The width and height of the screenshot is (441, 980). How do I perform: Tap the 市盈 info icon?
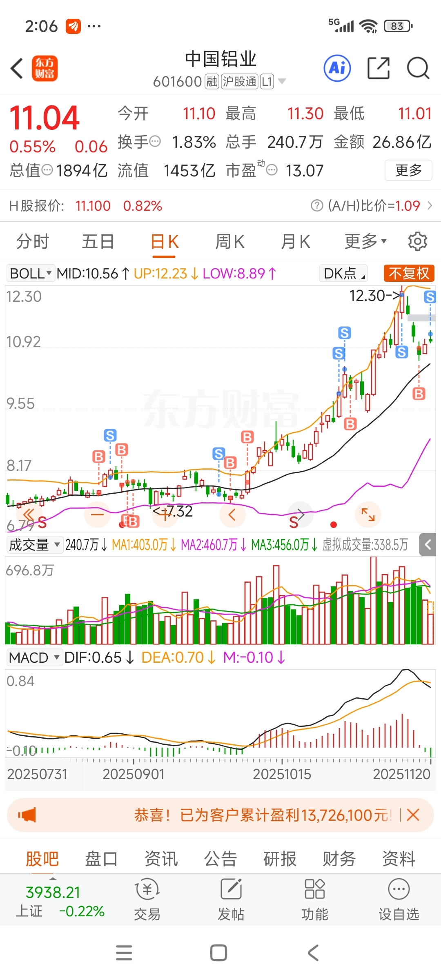click(272, 170)
